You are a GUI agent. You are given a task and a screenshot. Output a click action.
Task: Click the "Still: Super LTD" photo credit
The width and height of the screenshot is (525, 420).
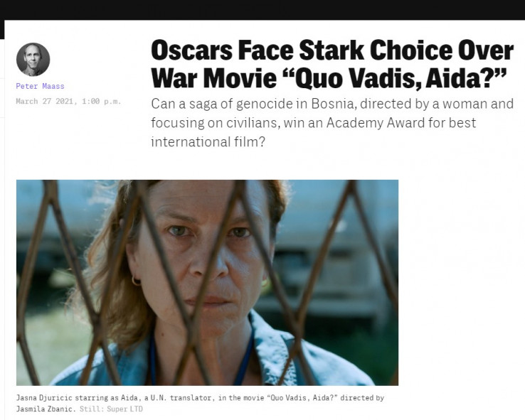pyautogui.click(x=111, y=409)
